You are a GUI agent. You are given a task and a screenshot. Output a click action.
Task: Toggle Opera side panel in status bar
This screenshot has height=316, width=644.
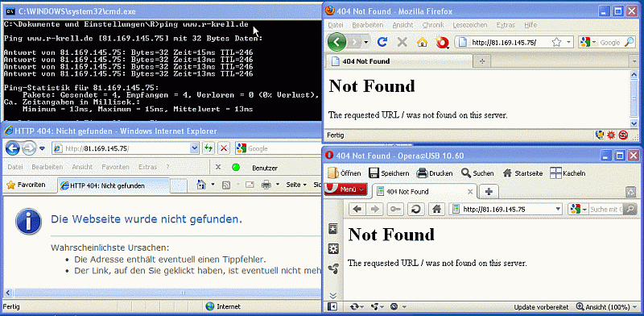click(332, 307)
